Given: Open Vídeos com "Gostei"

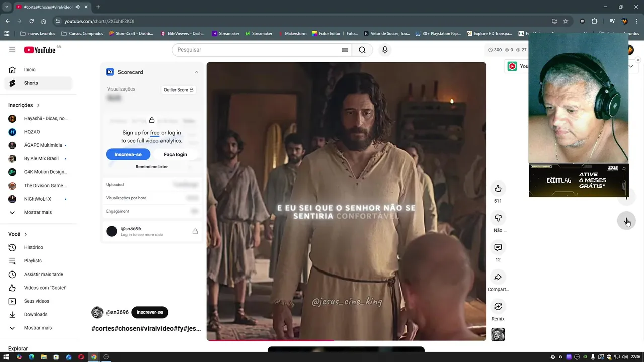Looking at the screenshot, I should tap(38, 288).
